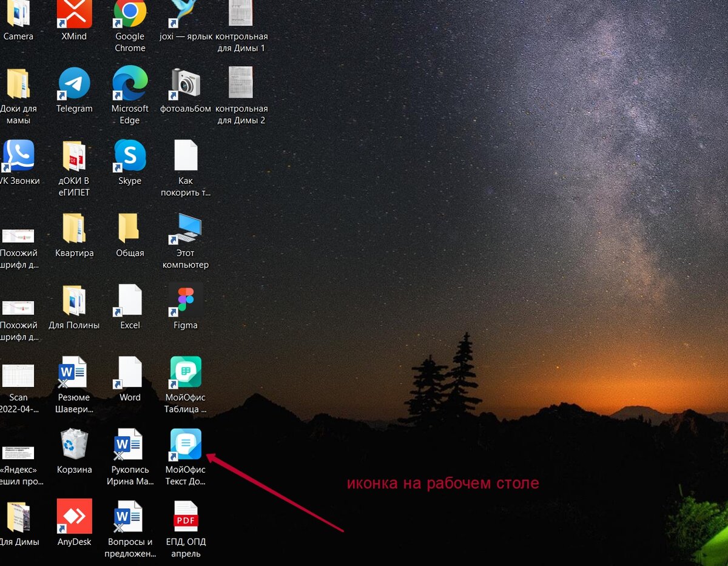Launch Google Chrome from the desktop
Screen dimensions: 728x566
tap(130, 13)
